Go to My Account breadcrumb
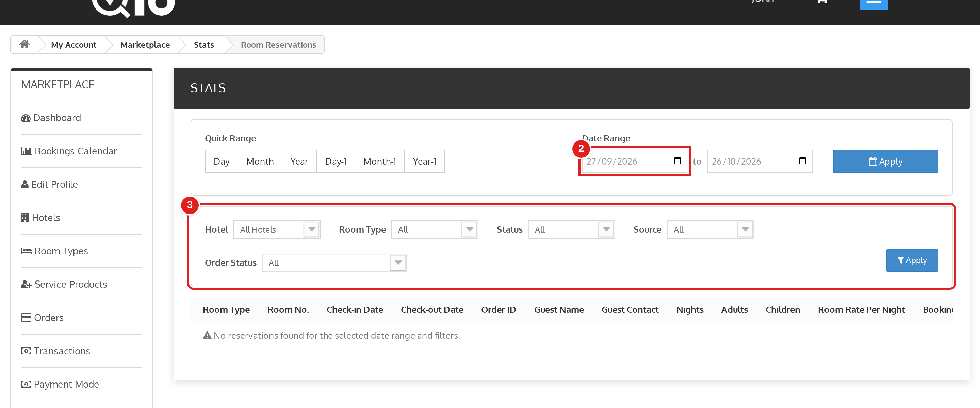The height and width of the screenshot is (408, 980). pyautogui.click(x=73, y=45)
